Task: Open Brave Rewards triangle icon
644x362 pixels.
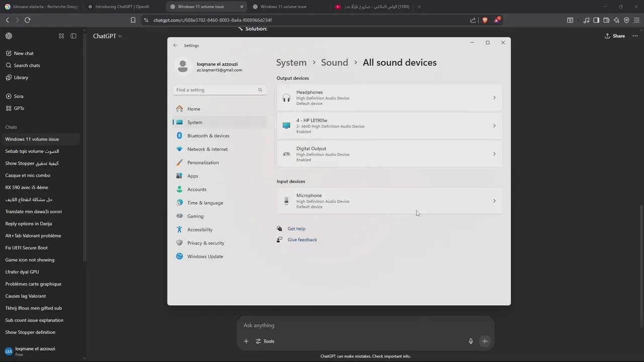Action: (497, 20)
